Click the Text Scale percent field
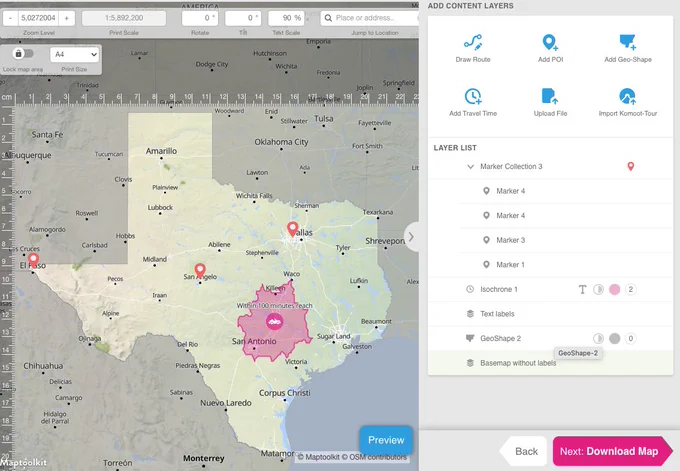 tap(286, 18)
